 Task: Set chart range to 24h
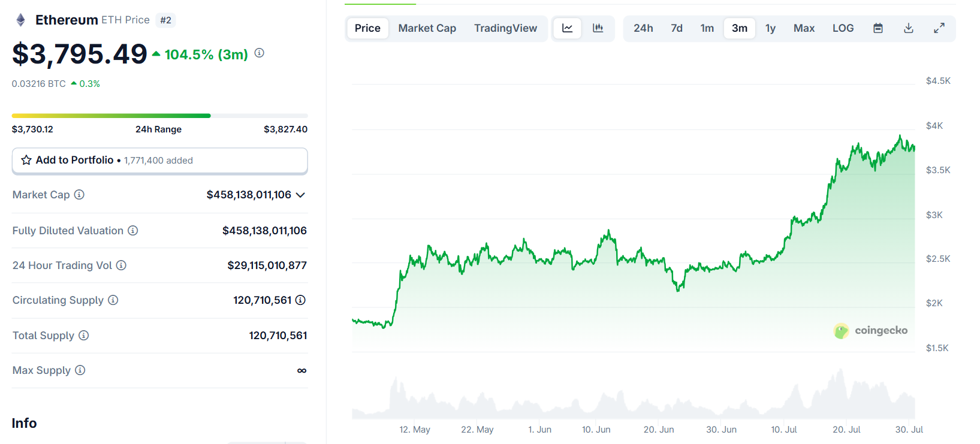pos(643,28)
